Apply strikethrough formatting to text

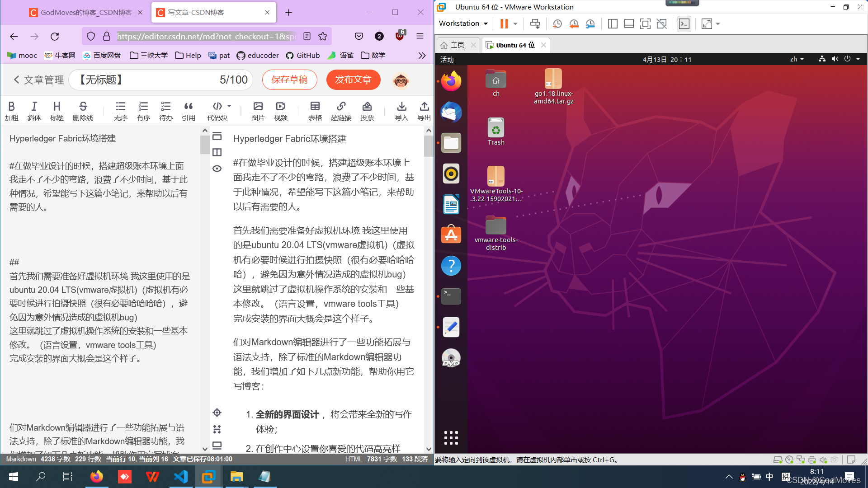83,110
